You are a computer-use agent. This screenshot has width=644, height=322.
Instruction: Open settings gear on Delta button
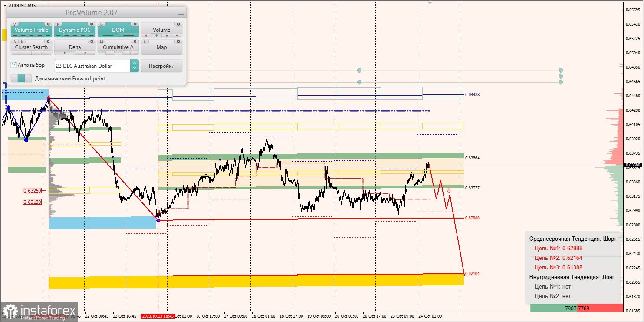tap(92, 41)
